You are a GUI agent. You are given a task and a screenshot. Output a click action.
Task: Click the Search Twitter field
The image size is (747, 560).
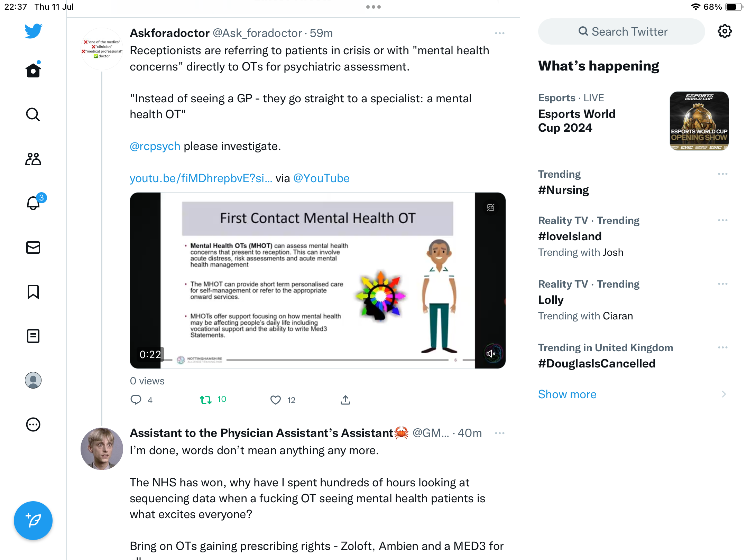pyautogui.click(x=621, y=31)
